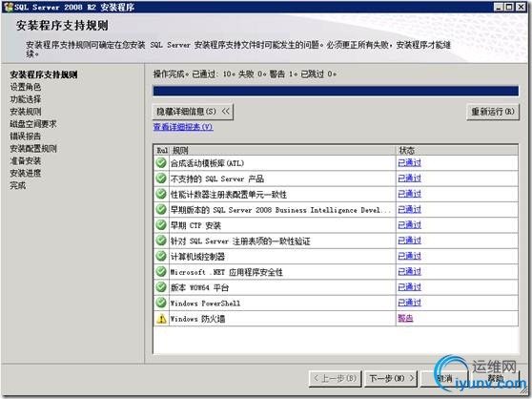Click rule text 计算机域控制器
The image size is (532, 399).
pyautogui.click(x=197, y=257)
